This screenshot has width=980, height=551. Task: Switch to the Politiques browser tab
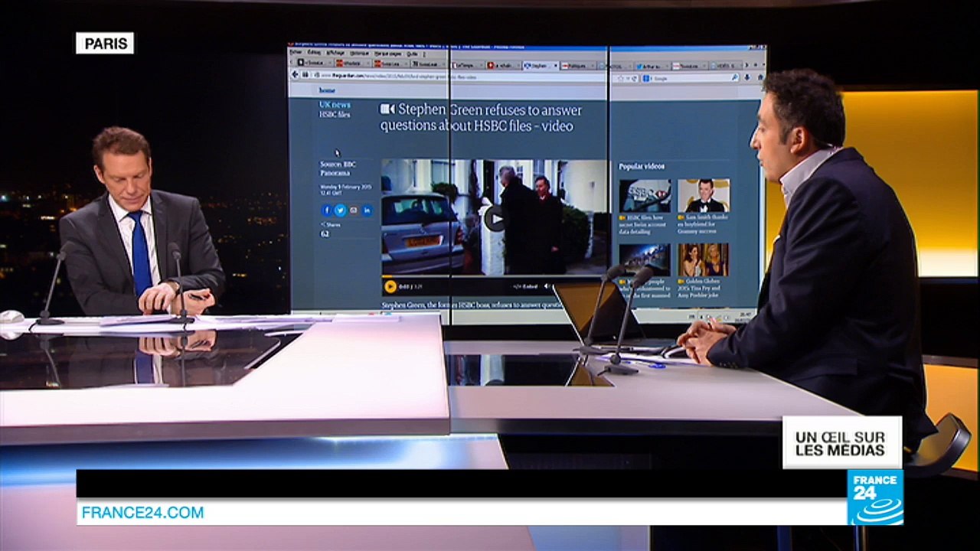(x=577, y=66)
